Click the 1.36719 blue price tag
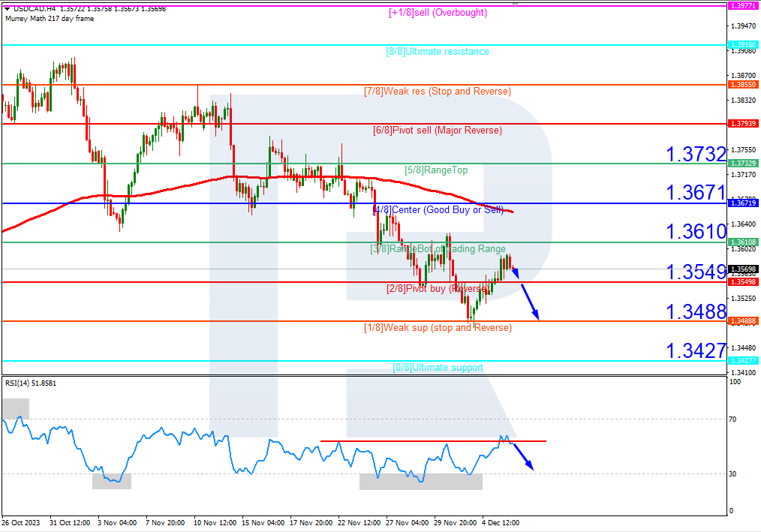761x532 pixels. pyautogui.click(x=741, y=203)
